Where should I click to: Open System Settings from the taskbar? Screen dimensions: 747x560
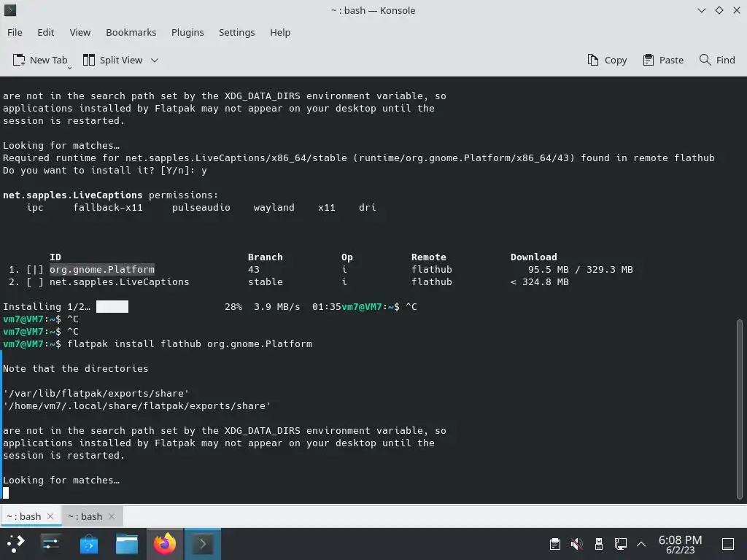click(50, 543)
